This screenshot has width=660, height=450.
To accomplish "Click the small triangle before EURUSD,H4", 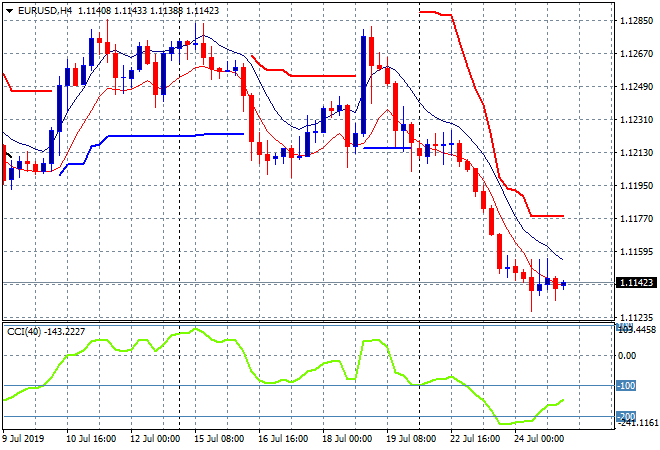I will coord(8,10).
